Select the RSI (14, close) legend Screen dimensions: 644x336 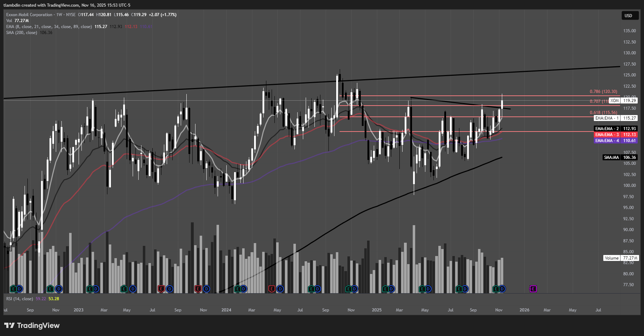20,299
